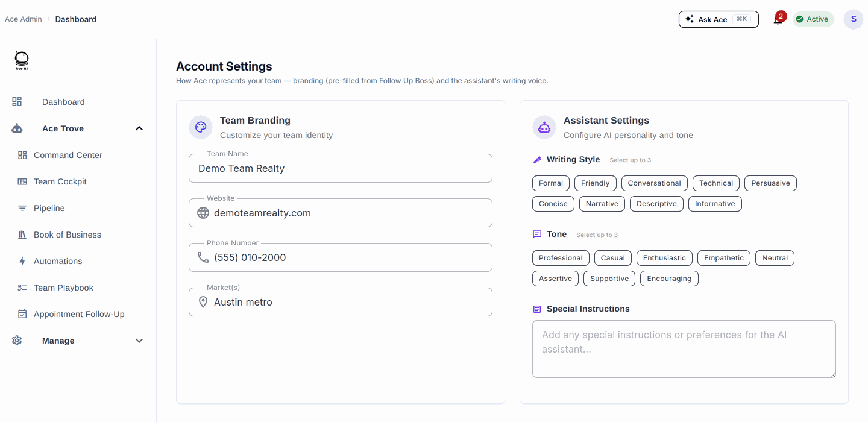Open the notifications bell

pyautogui.click(x=778, y=20)
